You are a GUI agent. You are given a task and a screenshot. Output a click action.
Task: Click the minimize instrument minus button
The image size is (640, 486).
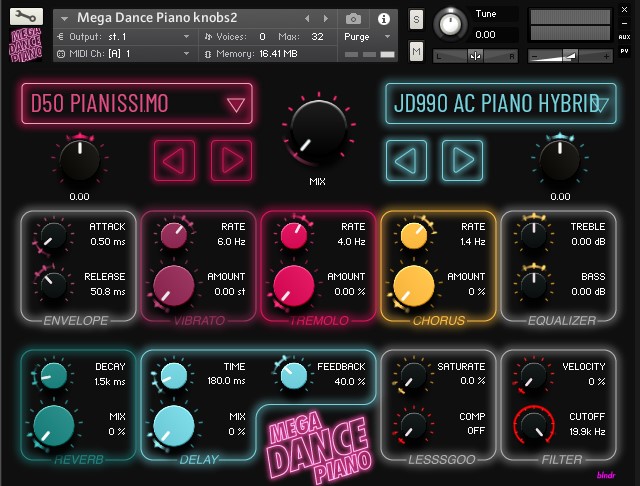[624, 23]
